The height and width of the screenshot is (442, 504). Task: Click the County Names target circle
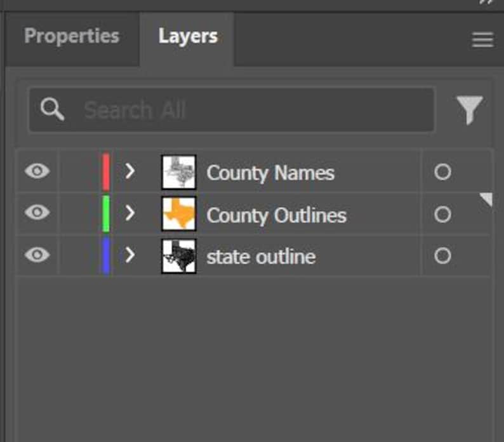tap(442, 171)
